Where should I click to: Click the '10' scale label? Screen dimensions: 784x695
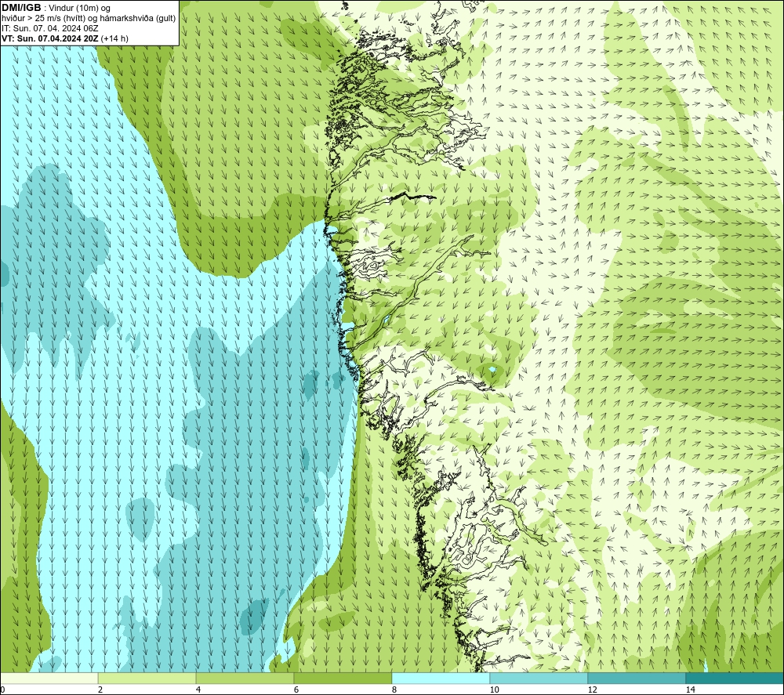coord(494,690)
